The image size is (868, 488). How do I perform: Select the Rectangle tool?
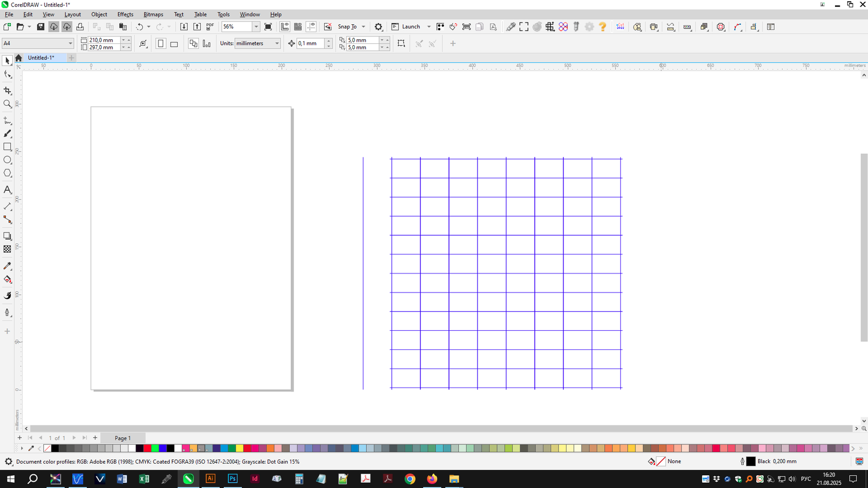pos(8,147)
